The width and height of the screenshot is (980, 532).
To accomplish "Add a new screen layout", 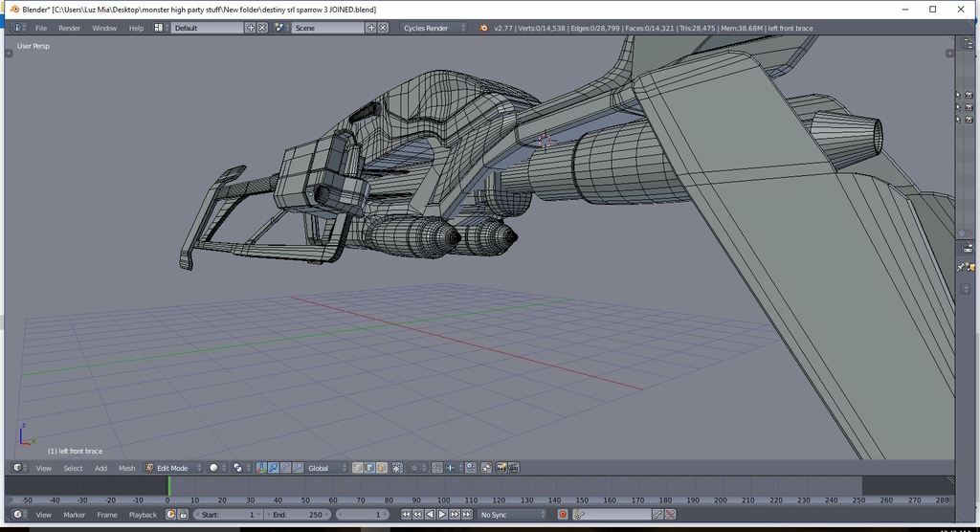I will [251, 28].
